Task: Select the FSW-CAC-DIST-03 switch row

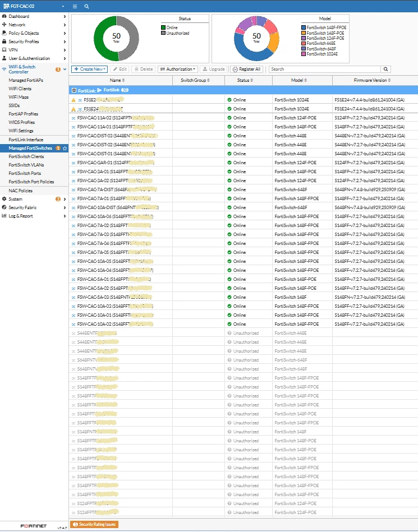Action: (244, 136)
